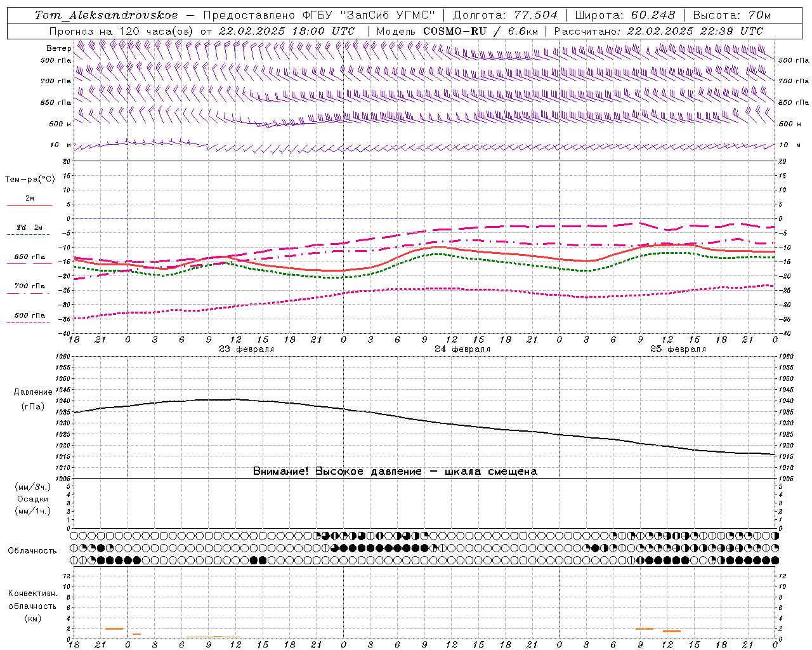Click the elevation value Высота: 70м
The image size is (812, 650).
pyautogui.click(x=732, y=15)
